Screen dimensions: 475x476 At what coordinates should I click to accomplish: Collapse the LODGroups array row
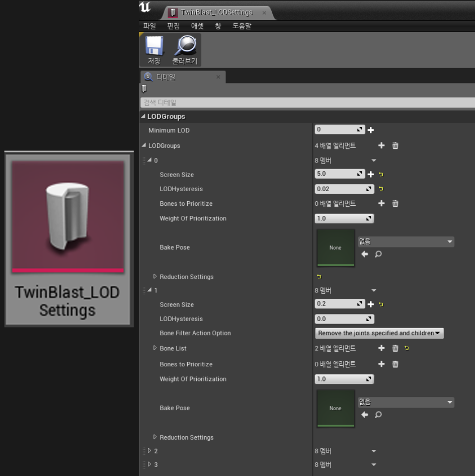(x=144, y=145)
